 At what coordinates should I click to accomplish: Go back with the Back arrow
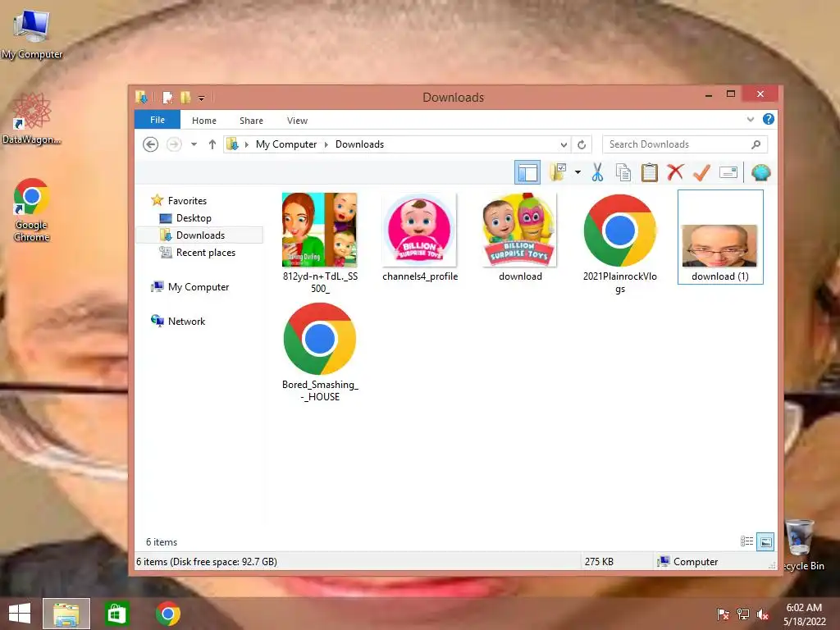(151, 144)
